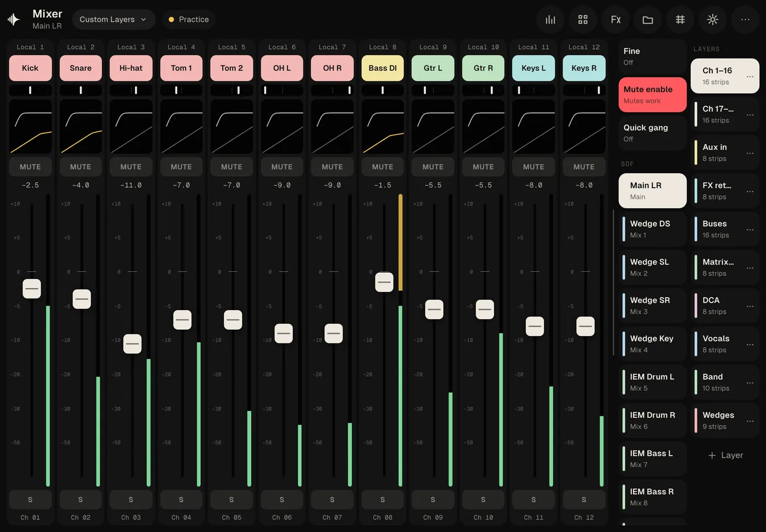Solo the Snare channel Ch 02
This screenshot has width=766, height=532.
80,500
